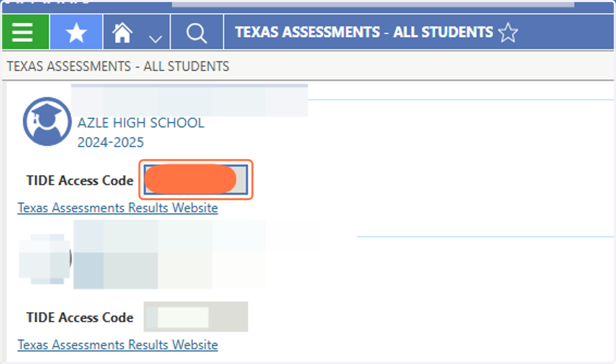Toggle favorite star next to page title
The width and height of the screenshot is (616, 364).
(508, 33)
